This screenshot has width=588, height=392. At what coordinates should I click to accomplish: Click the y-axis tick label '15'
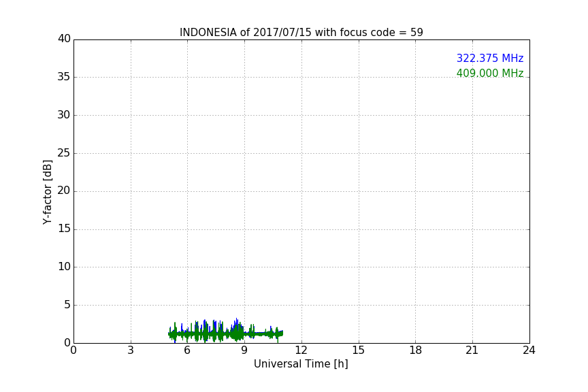pyautogui.click(x=64, y=229)
